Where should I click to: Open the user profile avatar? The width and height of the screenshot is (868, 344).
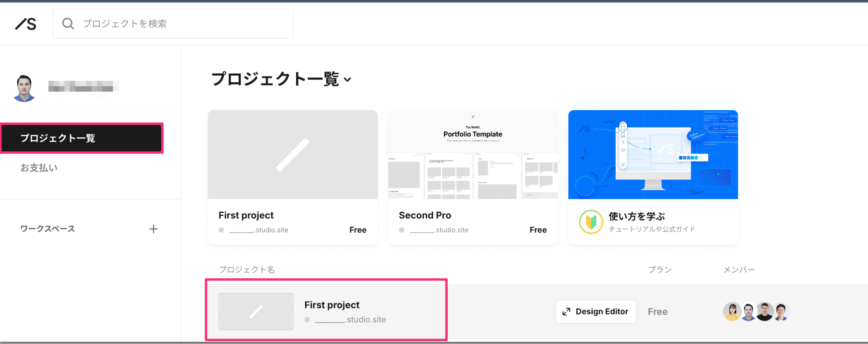[x=24, y=88]
